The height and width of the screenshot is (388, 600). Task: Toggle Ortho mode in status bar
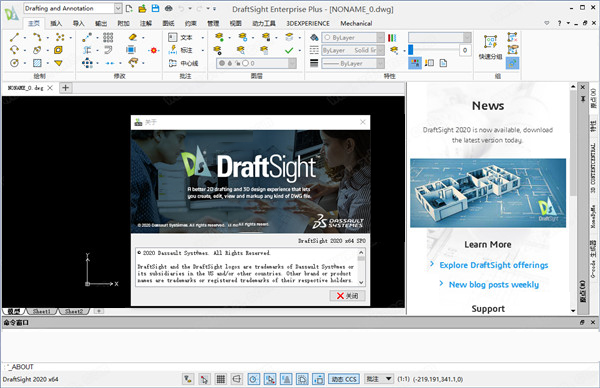tap(237, 379)
